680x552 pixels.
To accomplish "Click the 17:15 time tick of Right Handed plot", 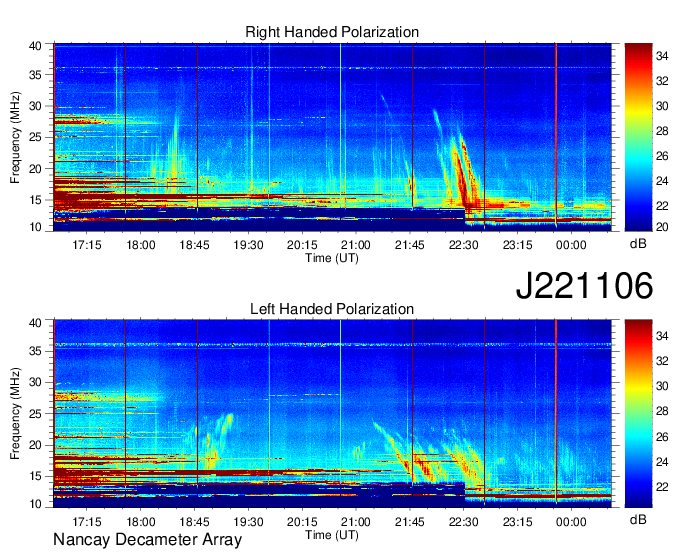I will [87, 245].
